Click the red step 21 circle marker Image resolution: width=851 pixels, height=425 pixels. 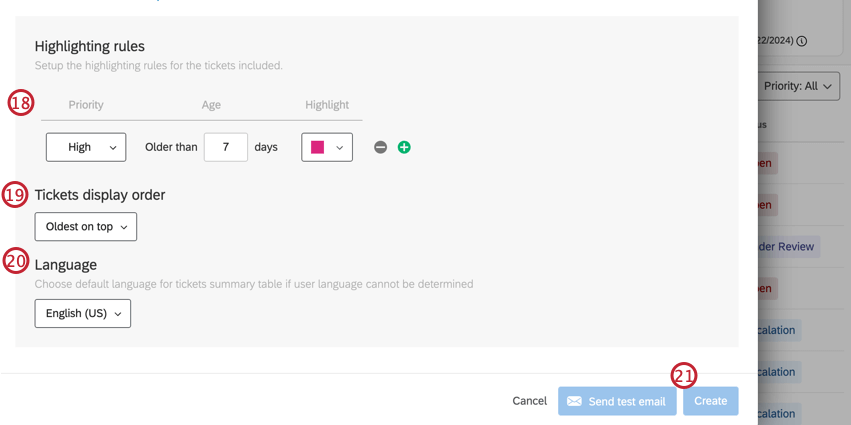tap(683, 375)
